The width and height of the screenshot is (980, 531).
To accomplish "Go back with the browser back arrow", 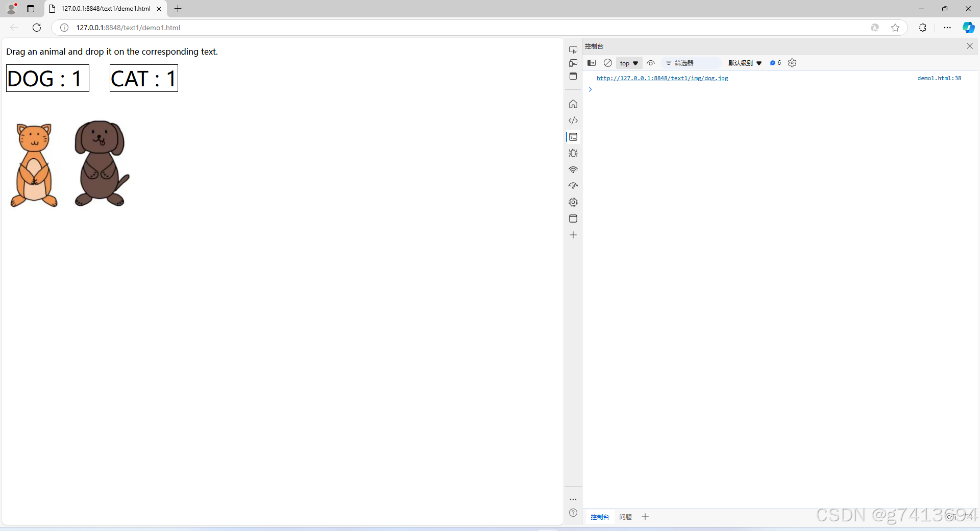I will coord(14,28).
